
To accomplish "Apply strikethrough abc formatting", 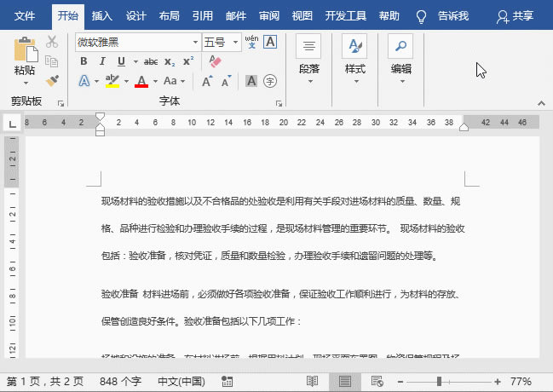I will click(151, 61).
